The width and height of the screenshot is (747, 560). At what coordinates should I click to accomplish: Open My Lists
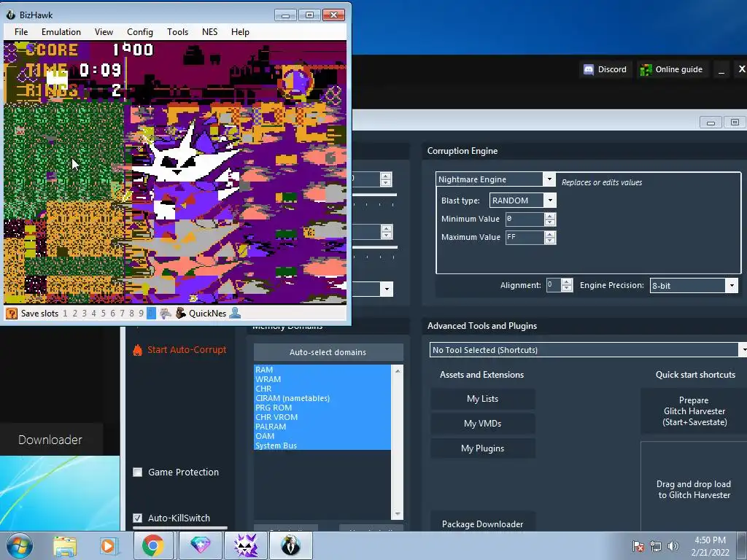click(483, 399)
